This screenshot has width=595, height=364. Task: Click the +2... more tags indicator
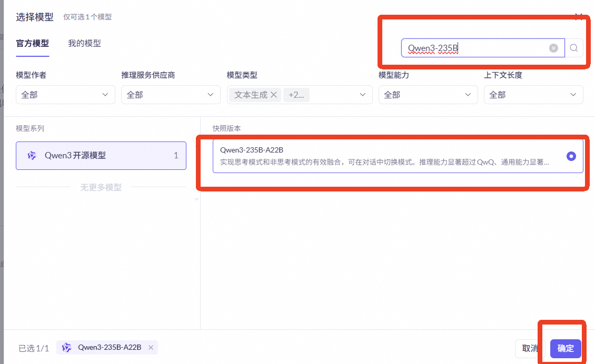coord(296,95)
